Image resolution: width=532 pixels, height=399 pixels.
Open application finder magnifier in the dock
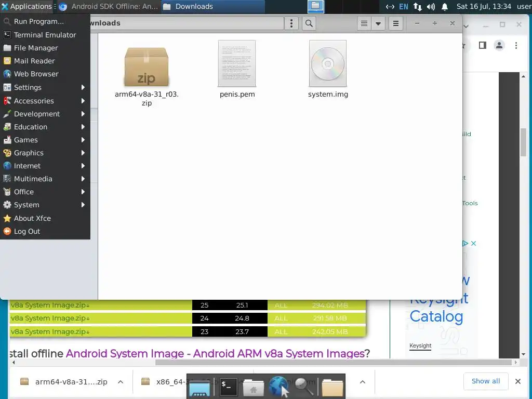tap(303, 387)
